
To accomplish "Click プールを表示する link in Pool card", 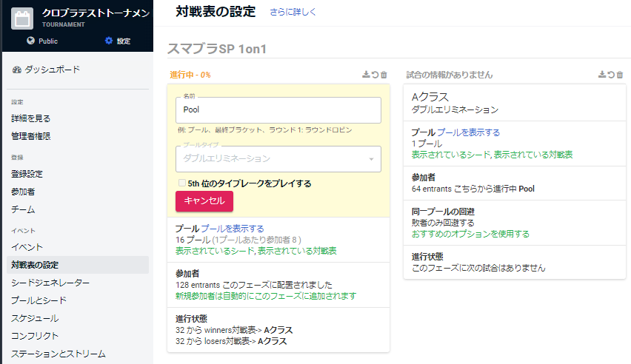I will pyautogui.click(x=233, y=229).
